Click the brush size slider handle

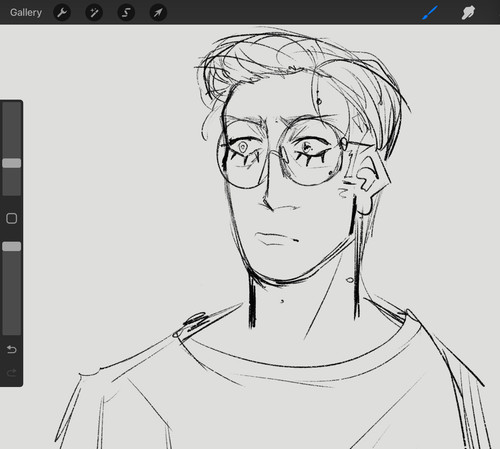(x=12, y=163)
